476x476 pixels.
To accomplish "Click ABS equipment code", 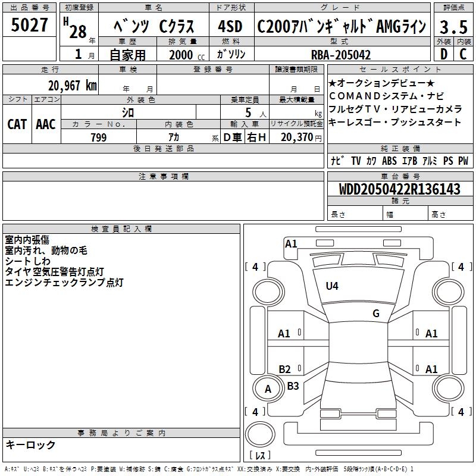I will click(x=389, y=161).
